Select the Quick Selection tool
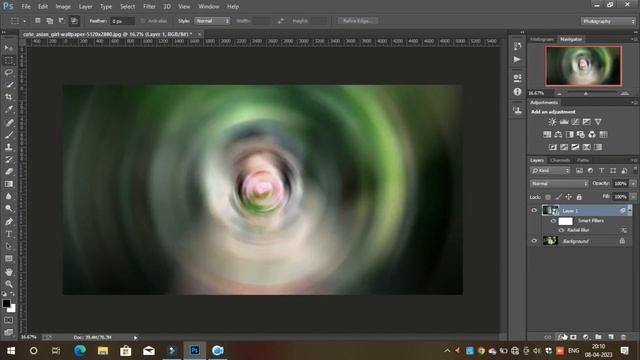Screen dimensions: 640x360 9,85
